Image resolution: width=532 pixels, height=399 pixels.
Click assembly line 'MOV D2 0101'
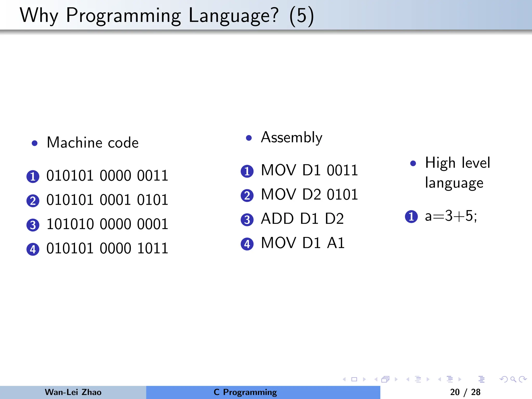pos(309,194)
